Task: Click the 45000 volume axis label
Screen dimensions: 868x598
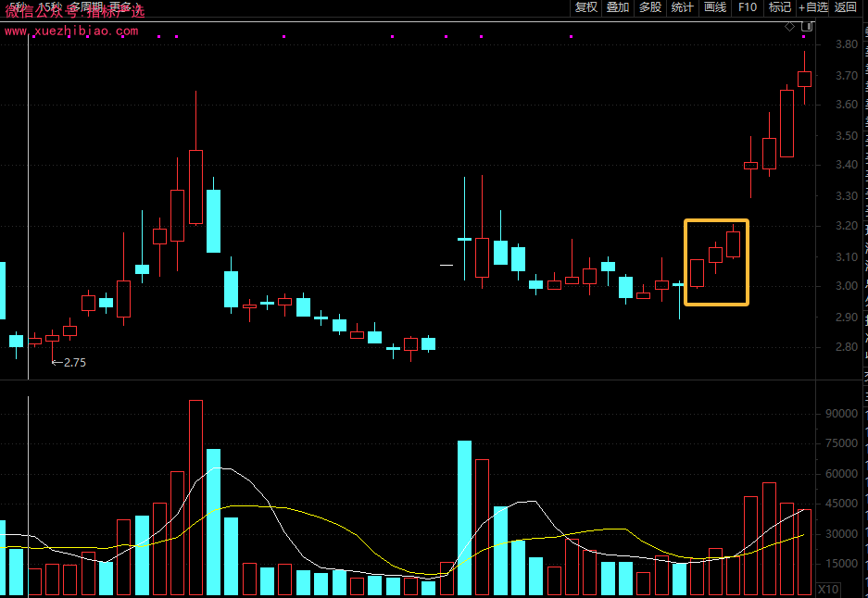Action: (841, 504)
